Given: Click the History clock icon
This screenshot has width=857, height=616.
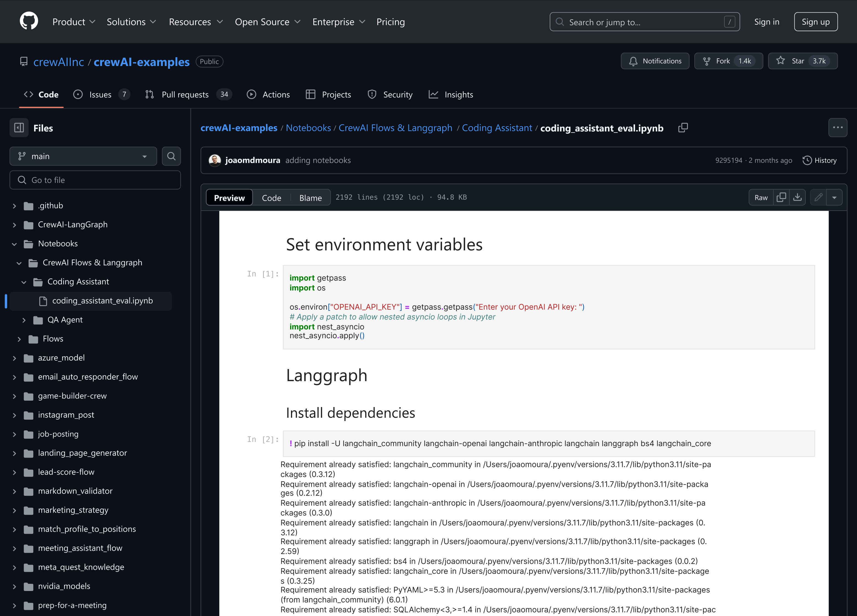Looking at the screenshot, I should point(807,160).
